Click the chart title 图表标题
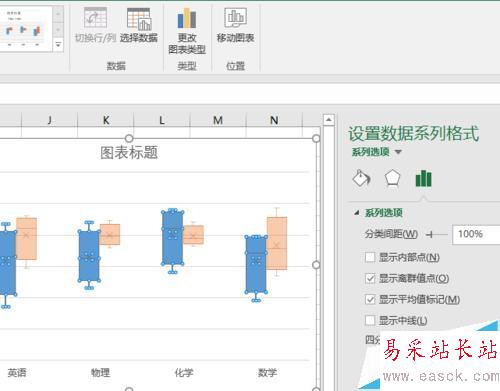This screenshot has width=500, height=391. 129,153
